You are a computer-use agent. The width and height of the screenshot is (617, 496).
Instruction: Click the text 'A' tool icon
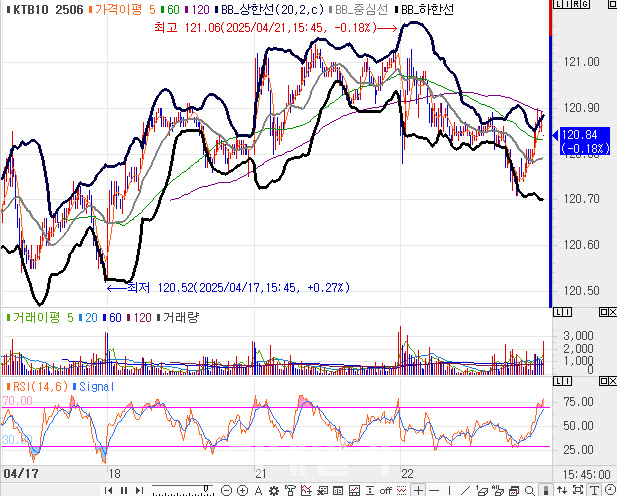[x=258, y=490]
